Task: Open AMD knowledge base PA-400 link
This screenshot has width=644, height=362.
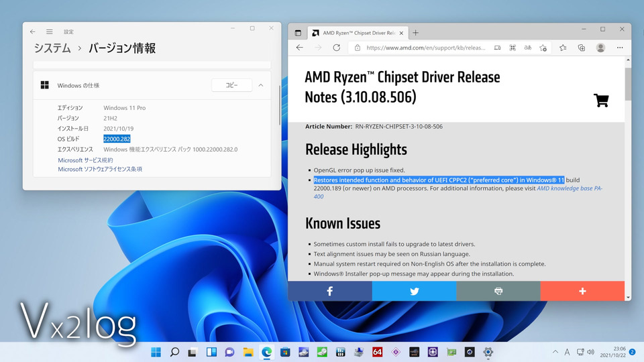Action: coord(458,192)
